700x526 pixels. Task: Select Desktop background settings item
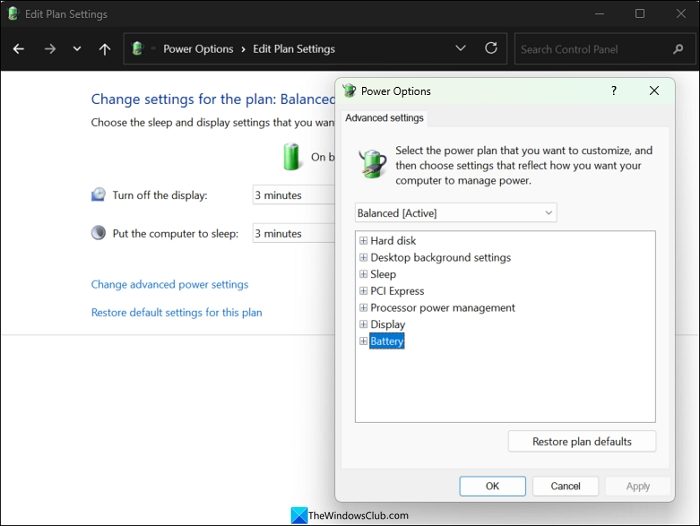click(x=441, y=258)
